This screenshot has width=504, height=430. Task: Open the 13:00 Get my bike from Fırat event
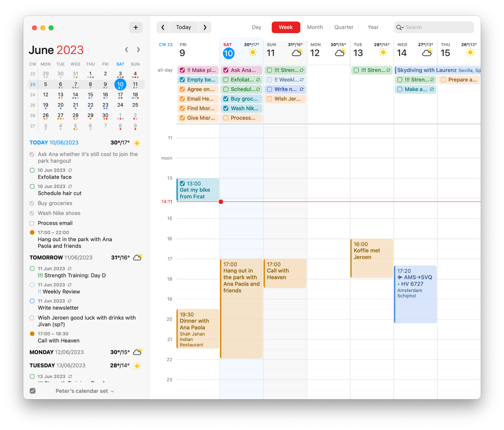point(198,190)
